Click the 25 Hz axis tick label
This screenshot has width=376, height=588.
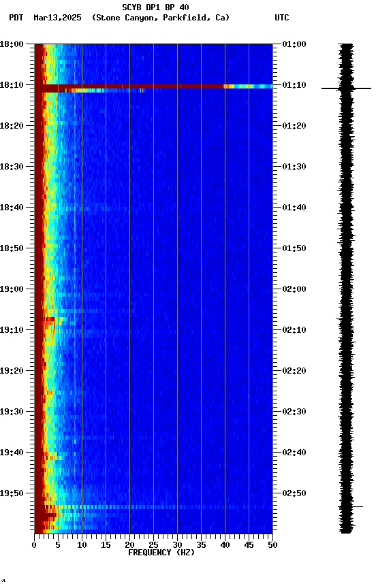point(153,545)
